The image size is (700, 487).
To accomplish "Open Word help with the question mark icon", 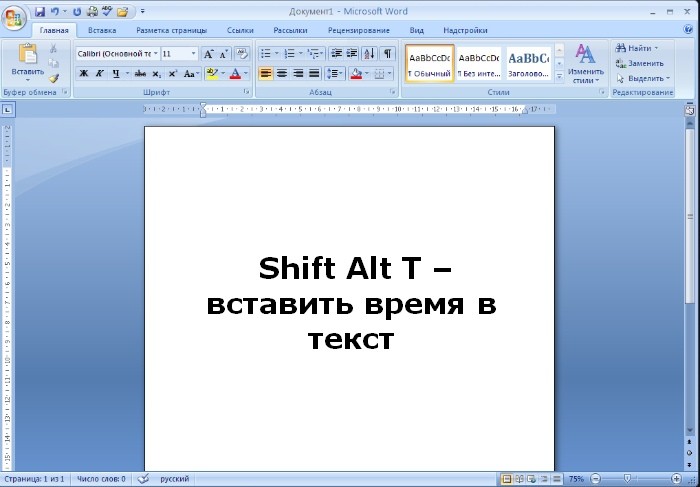I will [x=689, y=31].
